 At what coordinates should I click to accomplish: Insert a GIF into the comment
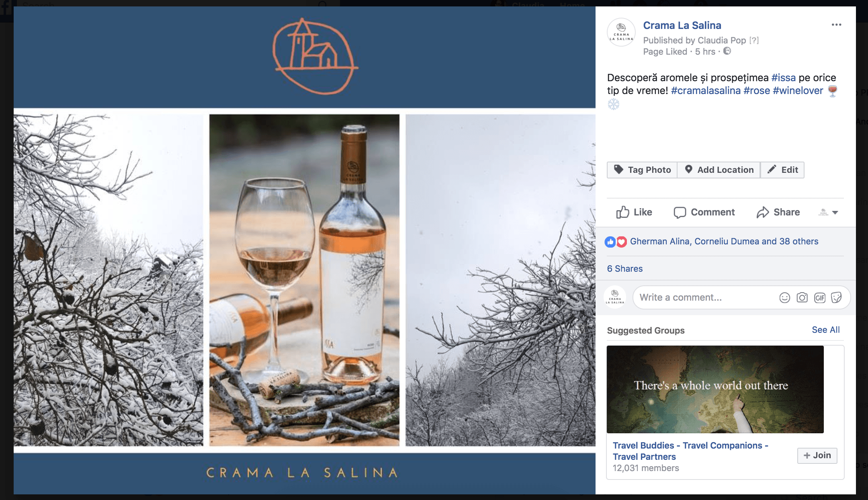point(820,298)
